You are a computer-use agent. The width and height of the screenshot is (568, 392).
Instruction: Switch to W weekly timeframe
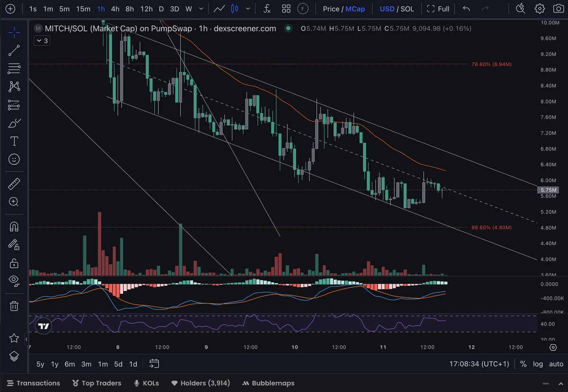tap(188, 9)
